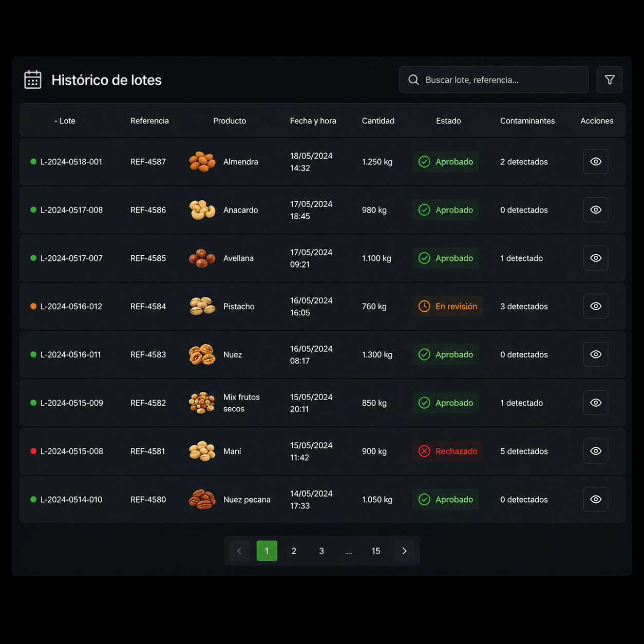Viewport: 644px width, 644px height.
Task: Click the Aprobado badge for REF-4580
Action: click(446, 500)
